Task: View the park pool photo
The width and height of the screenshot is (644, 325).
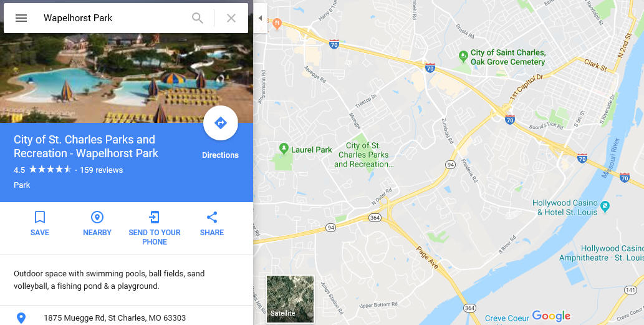Action: coord(127,78)
